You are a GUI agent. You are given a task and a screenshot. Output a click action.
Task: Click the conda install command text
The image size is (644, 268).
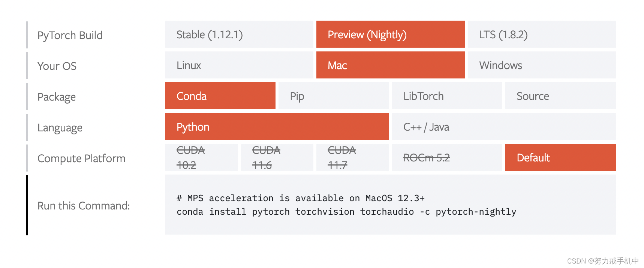pyautogui.click(x=346, y=211)
